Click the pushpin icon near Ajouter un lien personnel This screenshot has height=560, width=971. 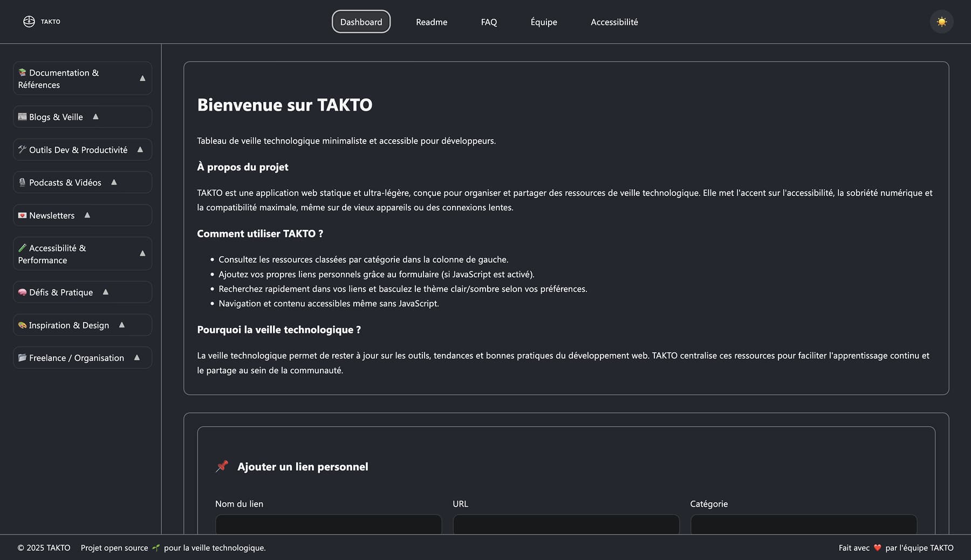[x=221, y=466]
